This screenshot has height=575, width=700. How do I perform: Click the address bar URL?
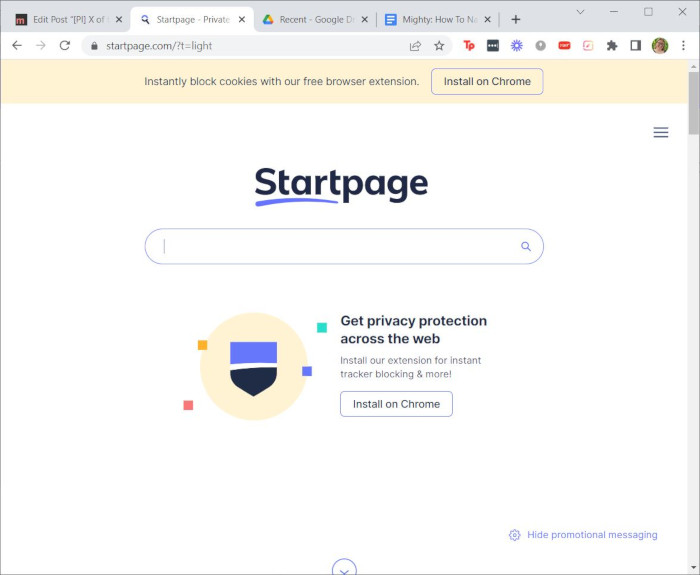pos(159,46)
